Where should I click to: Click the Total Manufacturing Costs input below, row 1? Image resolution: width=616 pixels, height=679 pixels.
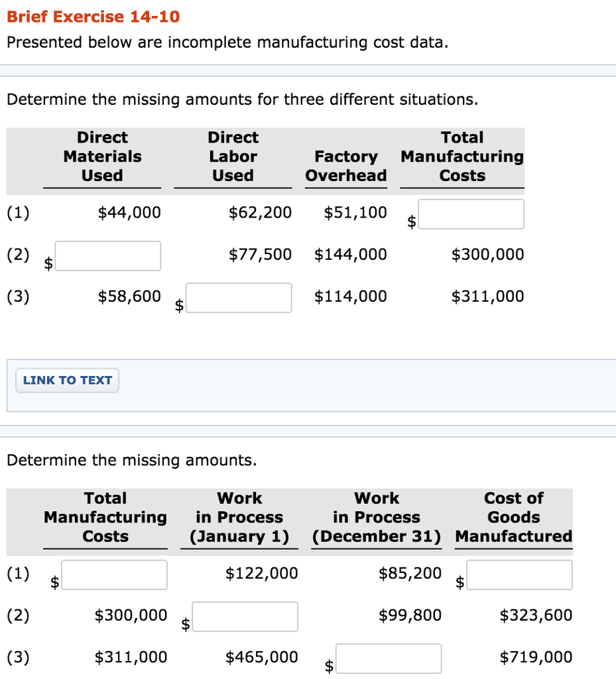pyautogui.click(x=114, y=574)
